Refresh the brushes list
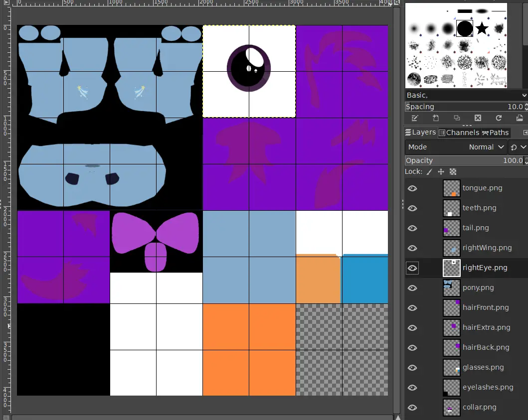Viewport: 528px width, 420px height. click(x=499, y=118)
